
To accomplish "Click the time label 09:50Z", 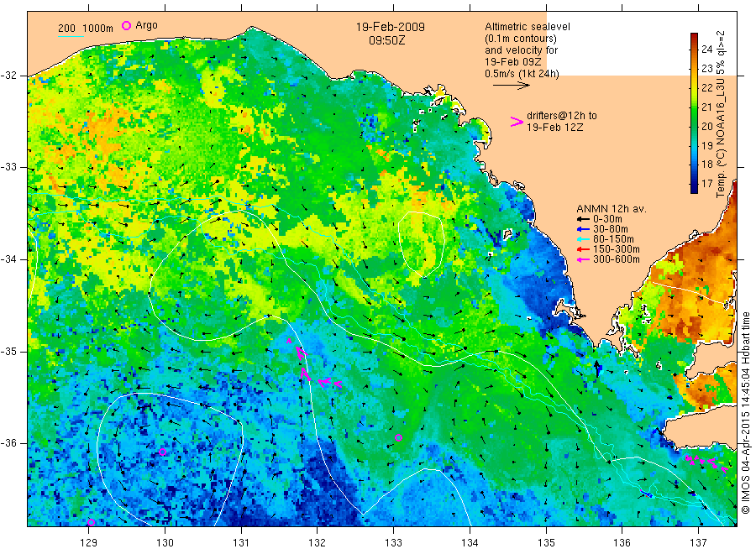I will point(386,40).
